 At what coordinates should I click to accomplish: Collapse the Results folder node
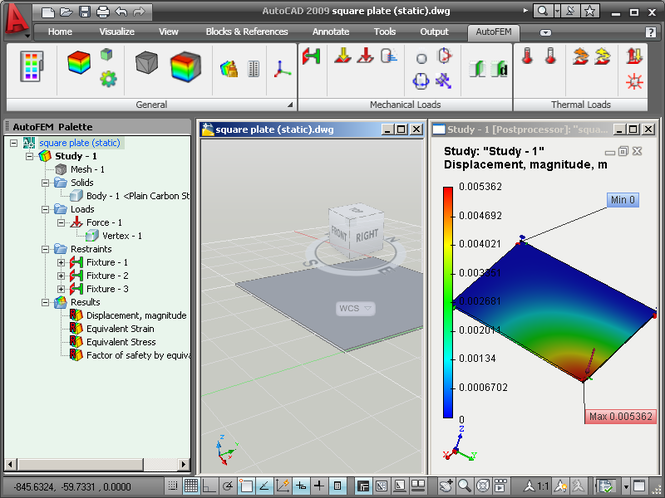click(x=45, y=302)
